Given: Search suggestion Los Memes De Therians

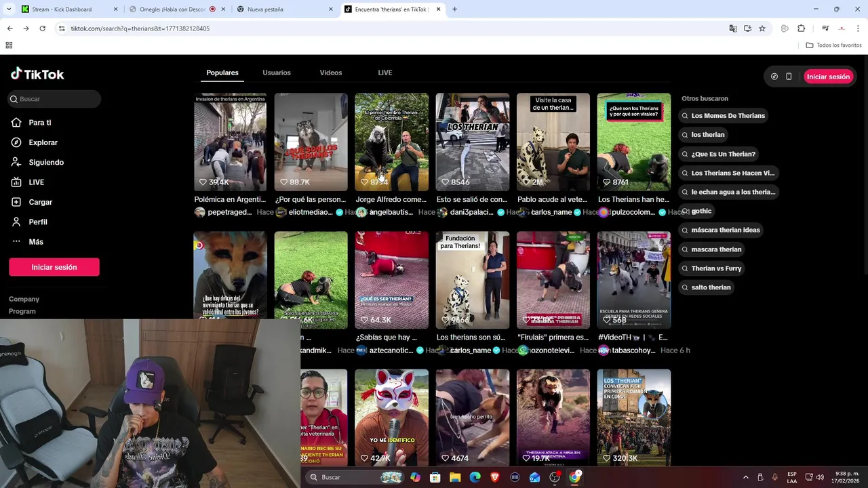Looking at the screenshot, I should (x=724, y=116).
